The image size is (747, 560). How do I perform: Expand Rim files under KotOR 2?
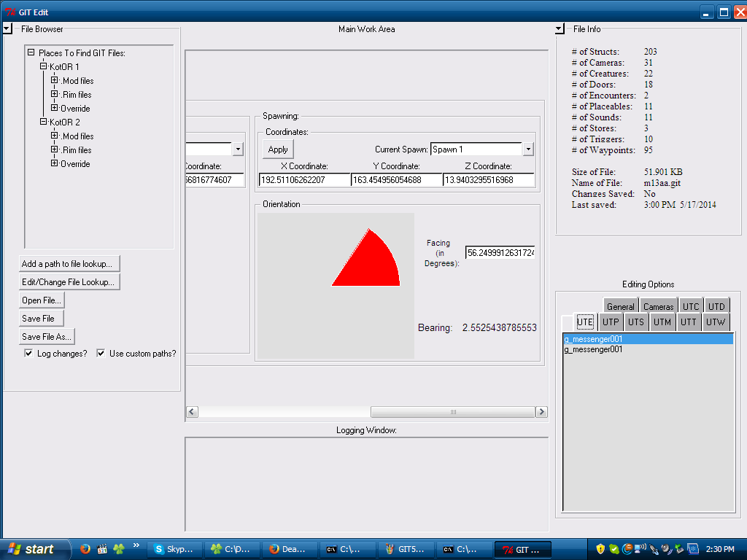pyautogui.click(x=54, y=149)
